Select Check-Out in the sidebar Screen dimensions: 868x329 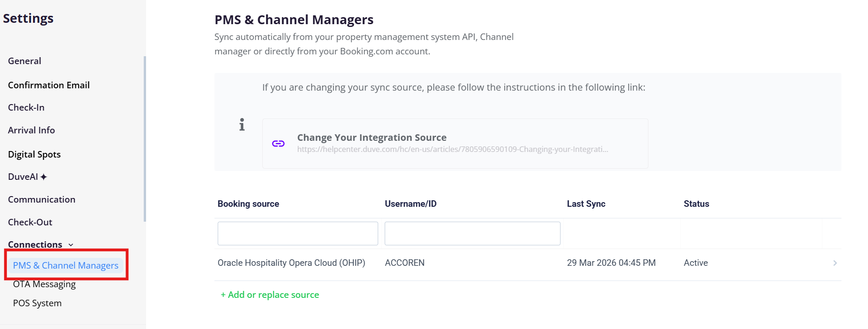tap(30, 222)
